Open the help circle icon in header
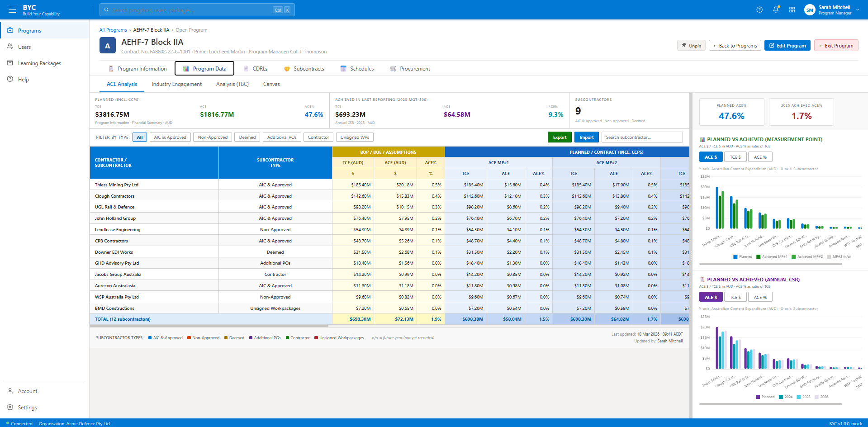868x427 pixels. [x=759, y=9]
